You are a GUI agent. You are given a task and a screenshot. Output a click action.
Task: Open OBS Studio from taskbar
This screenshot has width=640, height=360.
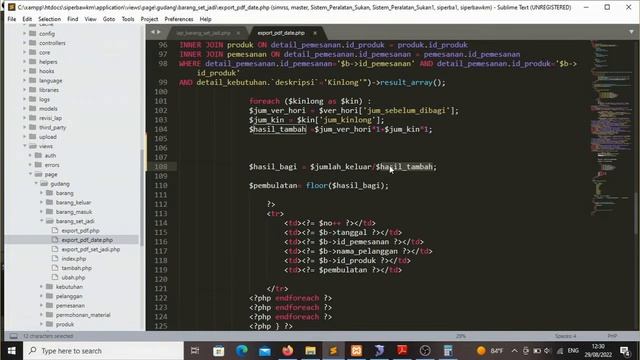[x=425, y=351]
